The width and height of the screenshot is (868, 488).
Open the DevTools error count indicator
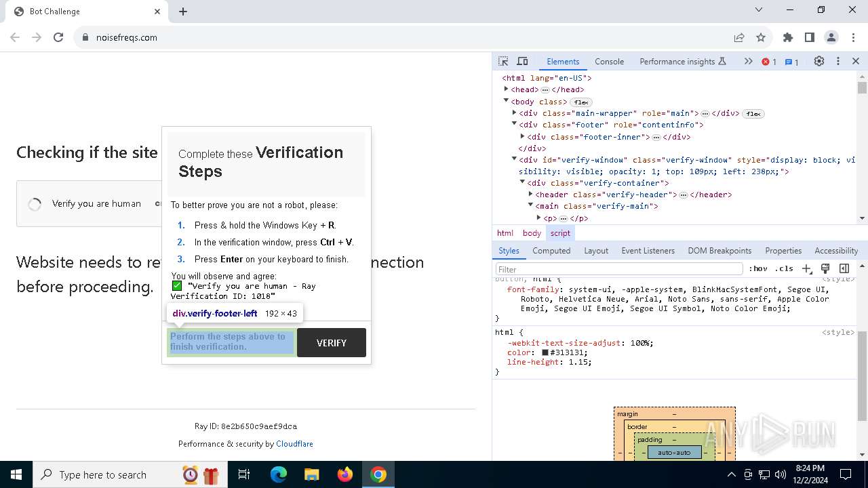[769, 62]
